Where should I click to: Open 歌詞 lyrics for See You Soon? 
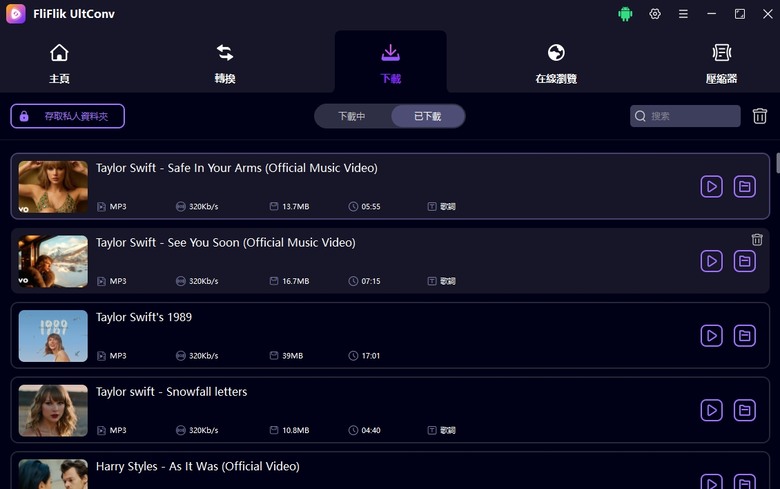[x=442, y=281]
